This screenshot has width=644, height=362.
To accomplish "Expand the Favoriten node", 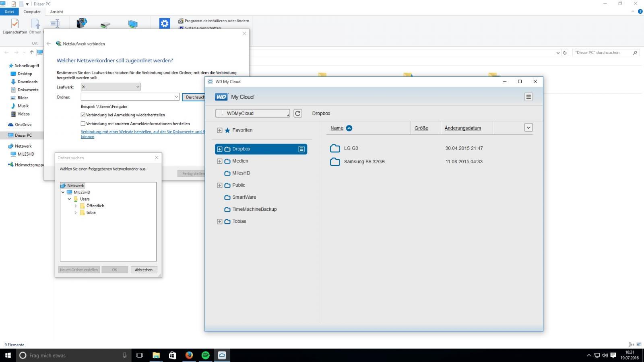I will [x=219, y=130].
